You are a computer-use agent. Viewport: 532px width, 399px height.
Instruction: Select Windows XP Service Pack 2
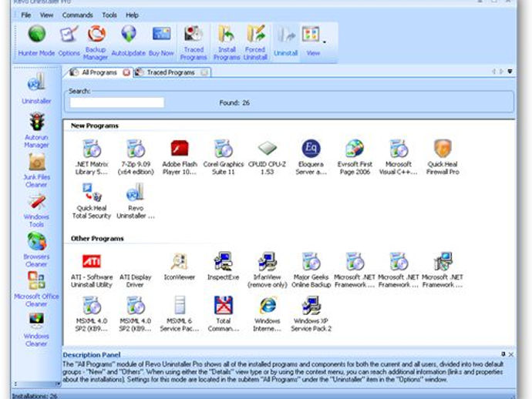coord(311,314)
